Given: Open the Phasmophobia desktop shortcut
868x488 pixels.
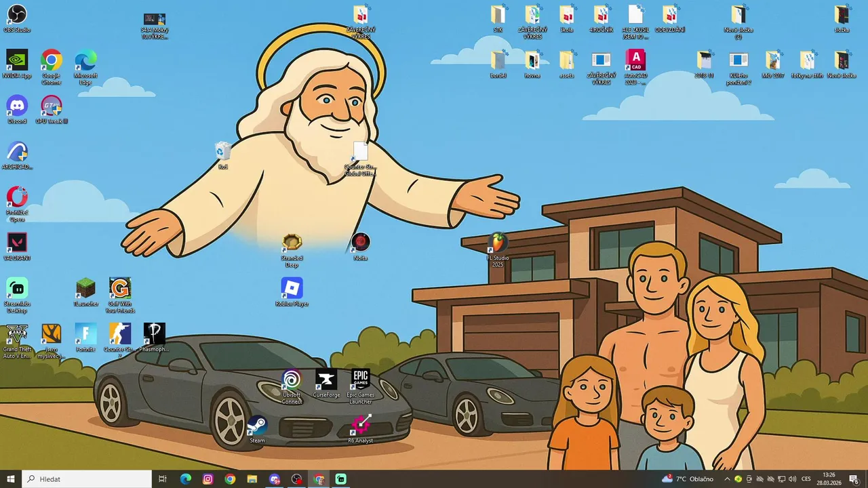Looking at the screenshot, I should (154, 338).
